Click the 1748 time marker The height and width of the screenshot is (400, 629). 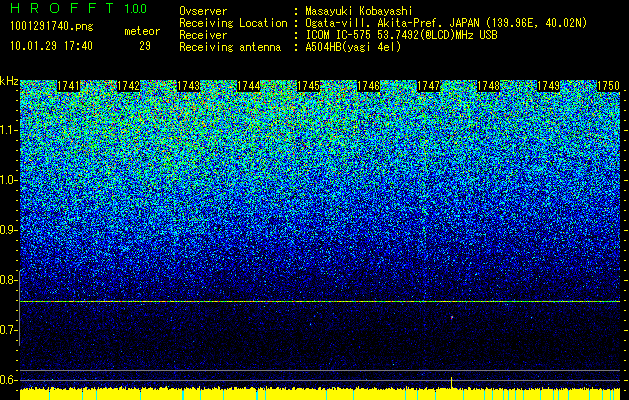coord(489,86)
